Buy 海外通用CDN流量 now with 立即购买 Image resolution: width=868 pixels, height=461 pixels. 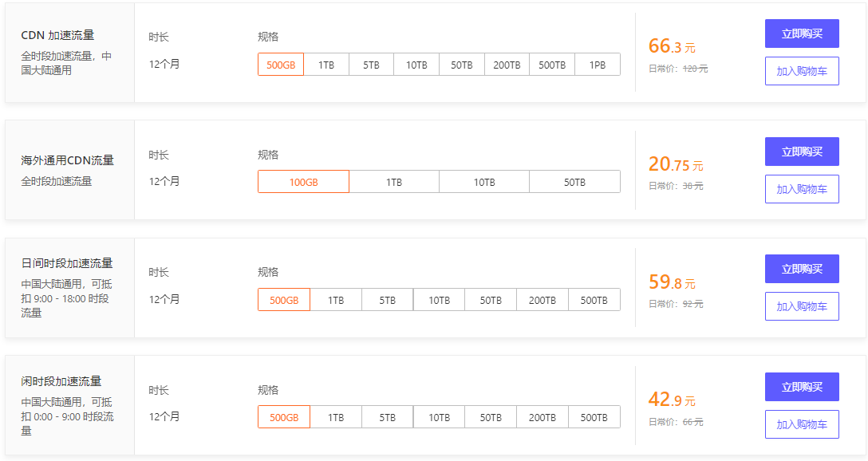pos(802,152)
